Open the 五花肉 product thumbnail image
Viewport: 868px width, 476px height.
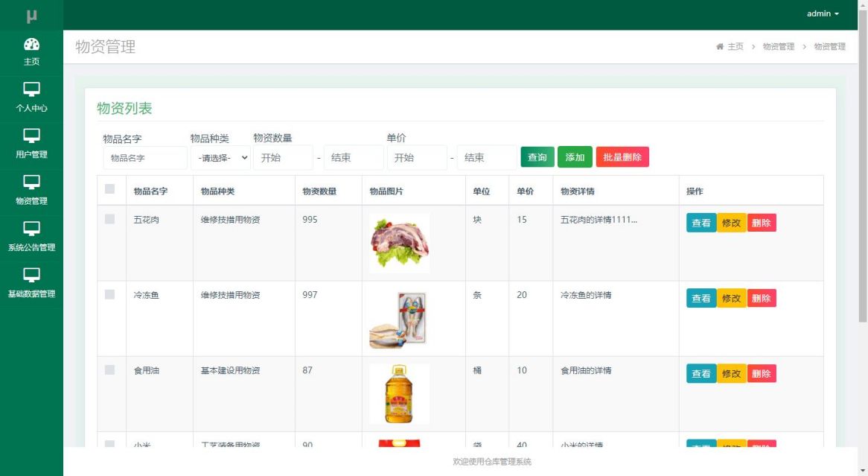tap(400, 243)
